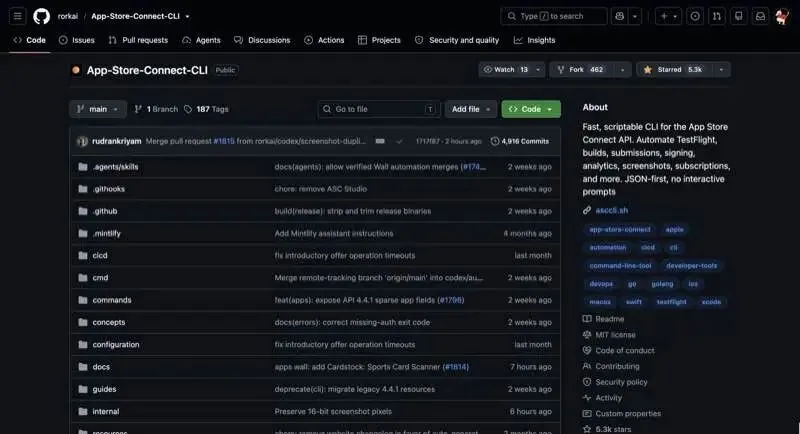The height and width of the screenshot is (434, 800).
Task: Click the commit message ellipsis icon
Action: point(380,141)
